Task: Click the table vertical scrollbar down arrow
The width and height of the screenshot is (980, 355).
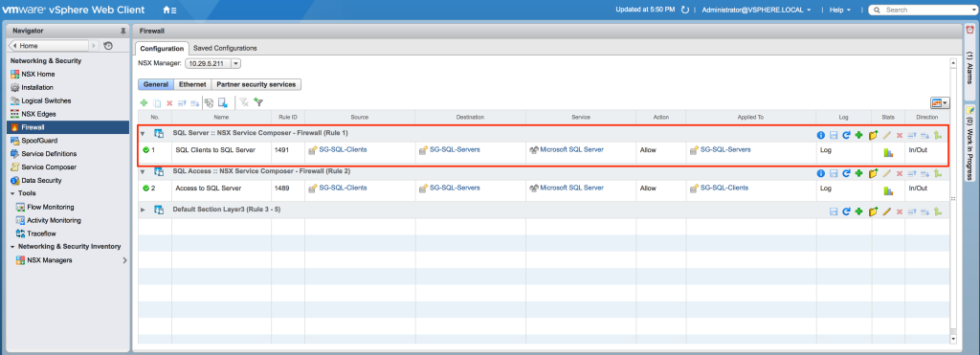Action: pyautogui.click(x=953, y=339)
